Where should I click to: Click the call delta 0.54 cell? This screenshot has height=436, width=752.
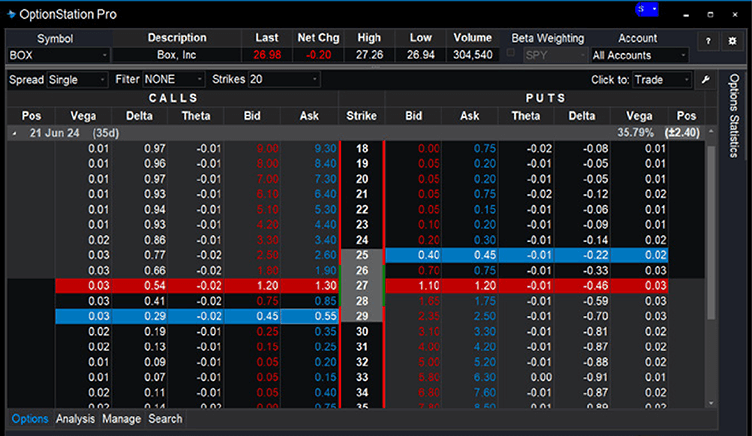(x=139, y=286)
